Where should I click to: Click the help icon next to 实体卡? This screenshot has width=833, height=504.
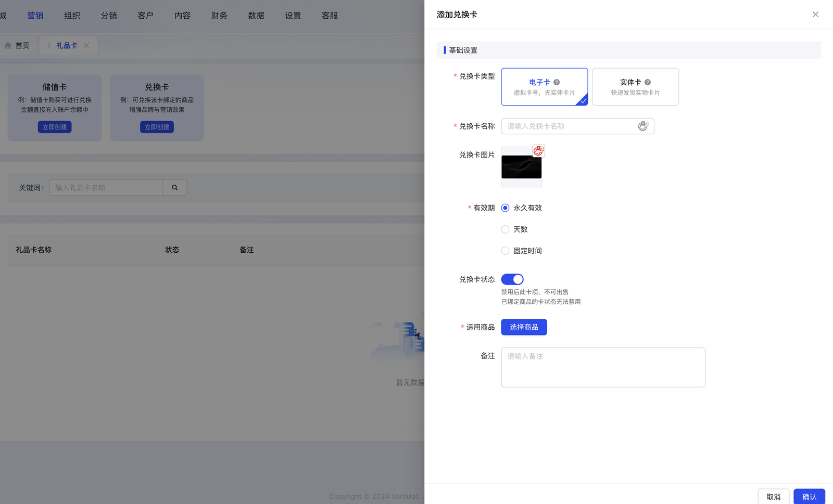coord(648,82)
